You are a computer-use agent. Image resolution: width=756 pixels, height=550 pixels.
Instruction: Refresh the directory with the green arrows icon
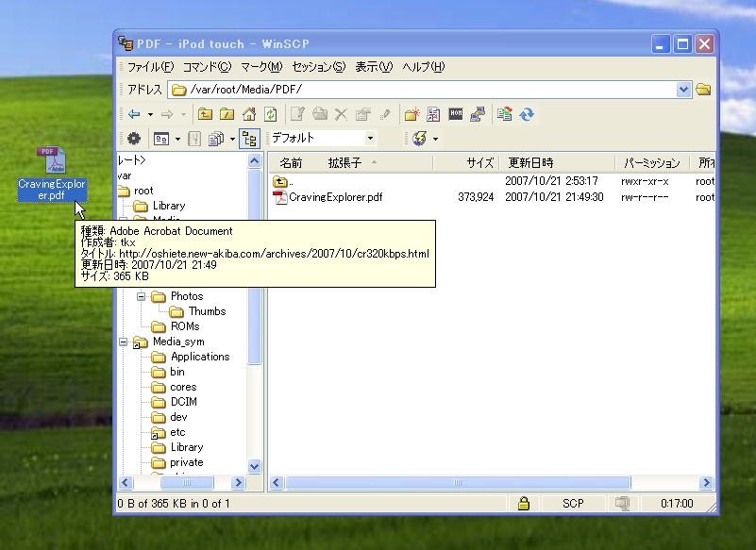pyautogui.click(x=271, y=114)
